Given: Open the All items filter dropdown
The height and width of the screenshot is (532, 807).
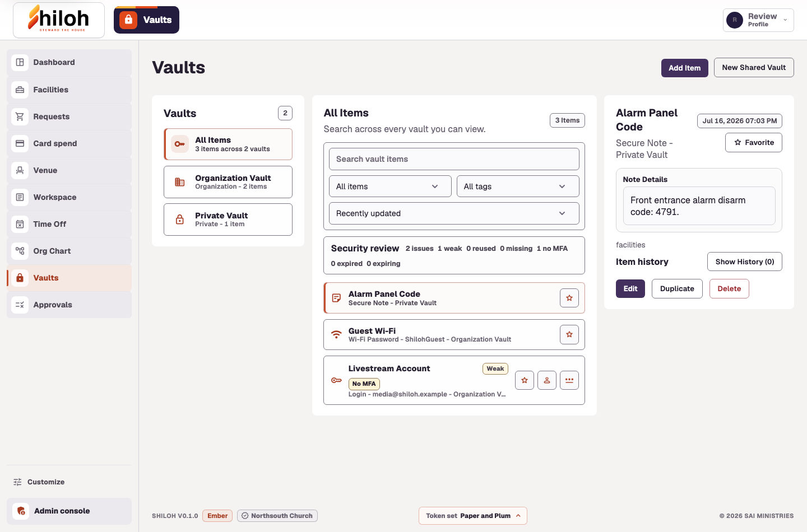Looking at the screenshot, I should tap(390, 186).
